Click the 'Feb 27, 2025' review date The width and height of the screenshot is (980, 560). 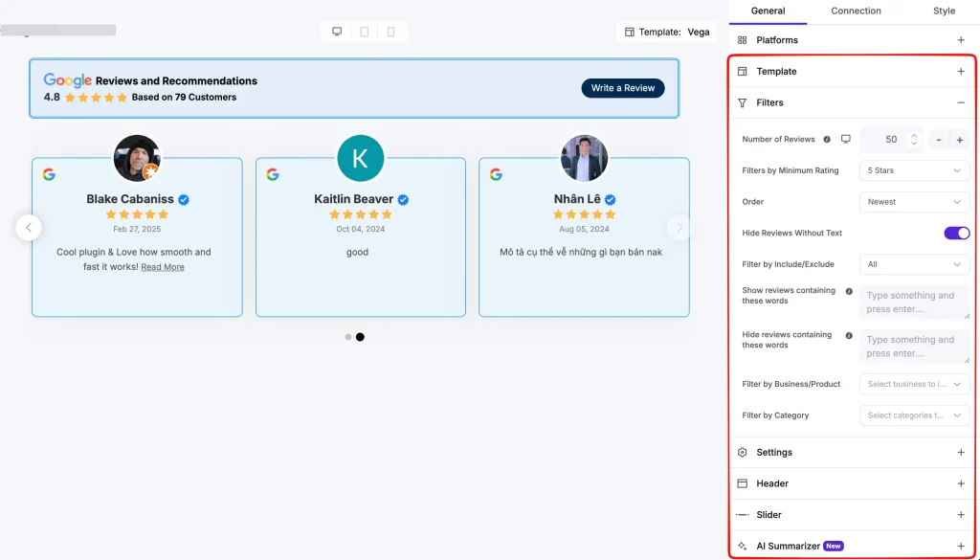click(137, 230)
